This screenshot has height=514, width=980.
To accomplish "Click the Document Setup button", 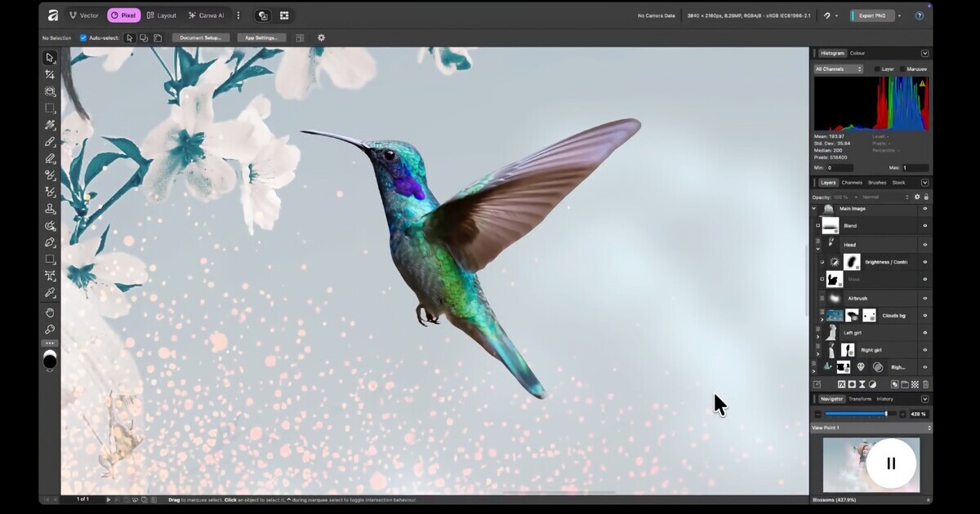I will coord(200,38).
